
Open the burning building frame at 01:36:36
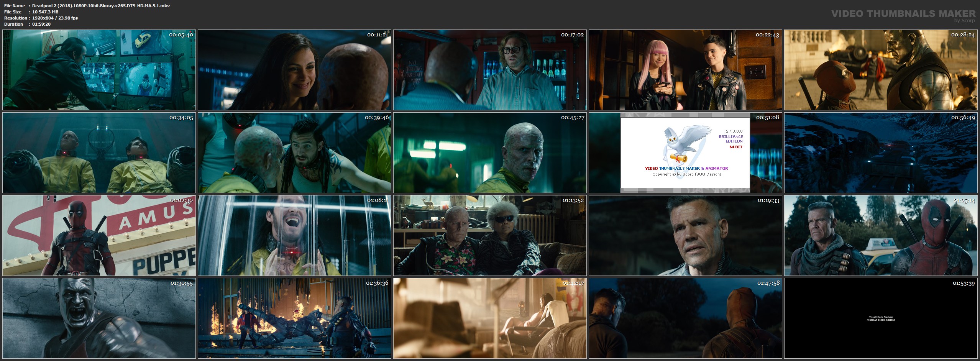tap(294, 318)
